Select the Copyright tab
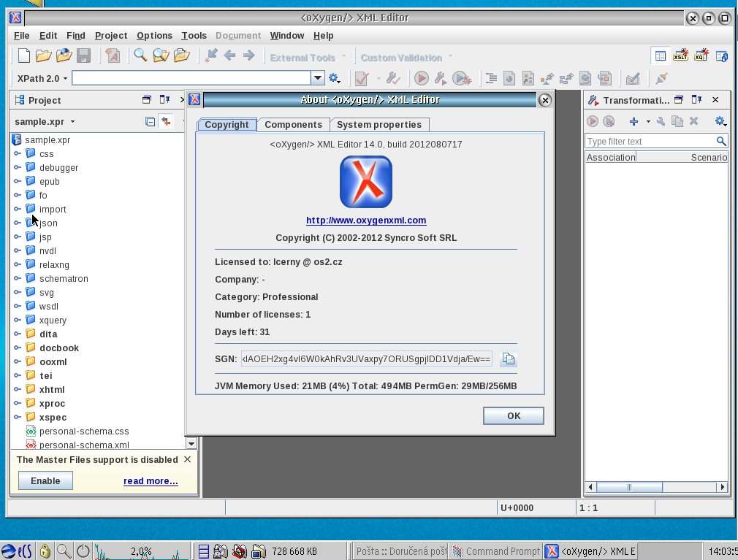 pyautogui.click(x=227, y=125)
